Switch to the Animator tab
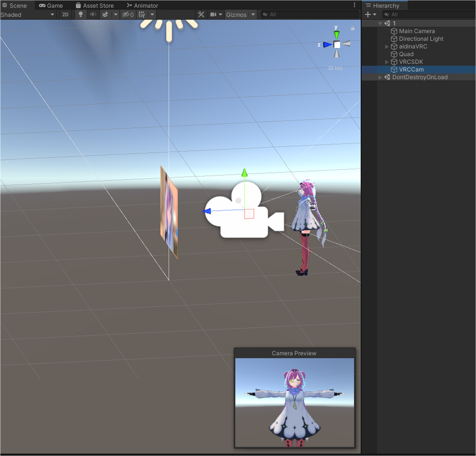 tap(142, 5)
